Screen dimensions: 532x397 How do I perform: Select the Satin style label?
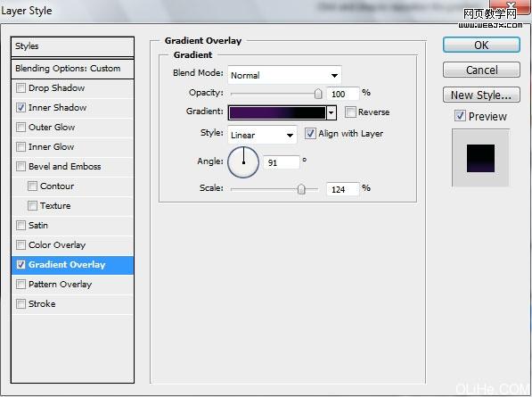[38, 226]
